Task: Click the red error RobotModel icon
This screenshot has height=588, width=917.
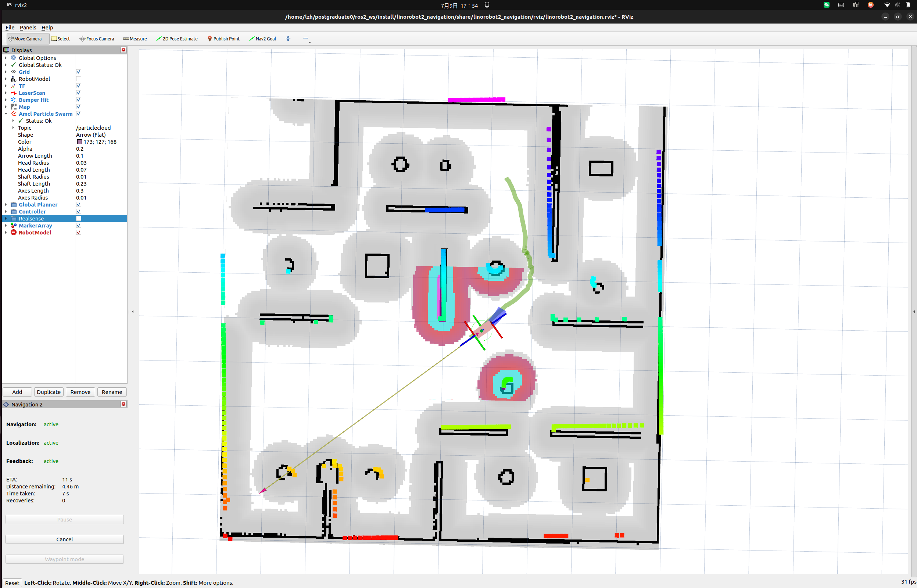Action: (x=13, y=233)
